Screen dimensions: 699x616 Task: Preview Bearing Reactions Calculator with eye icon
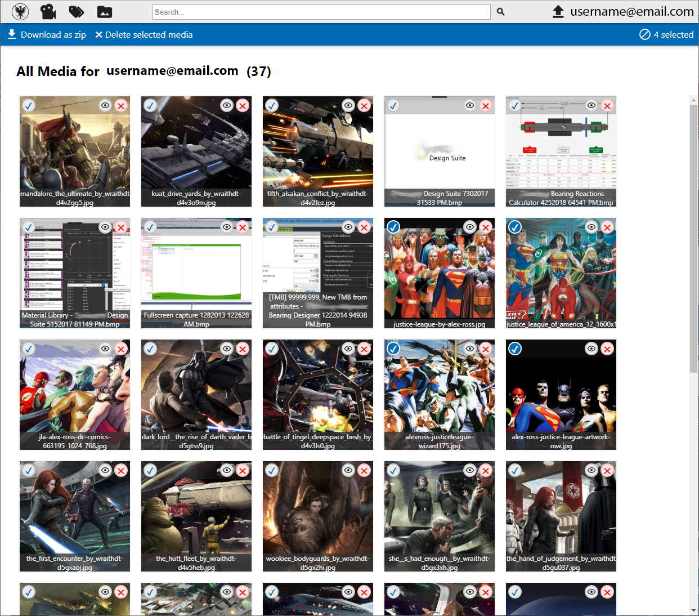[x=592, y=105]
